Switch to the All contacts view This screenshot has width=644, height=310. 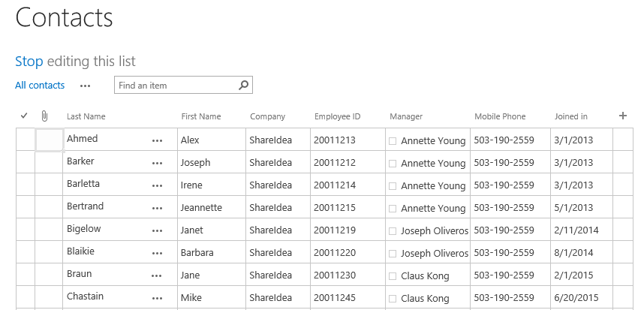tap(40, 86)
